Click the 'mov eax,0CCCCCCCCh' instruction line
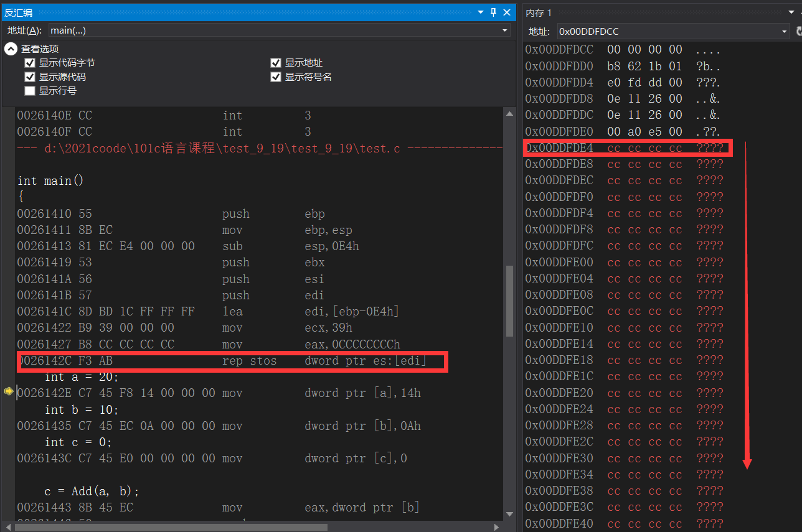This screenshot has height=532, width=802. [209, 344]
